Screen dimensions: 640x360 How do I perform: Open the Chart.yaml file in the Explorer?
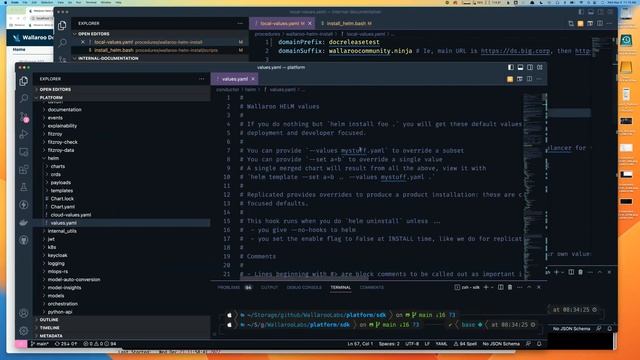pos(122,207)
